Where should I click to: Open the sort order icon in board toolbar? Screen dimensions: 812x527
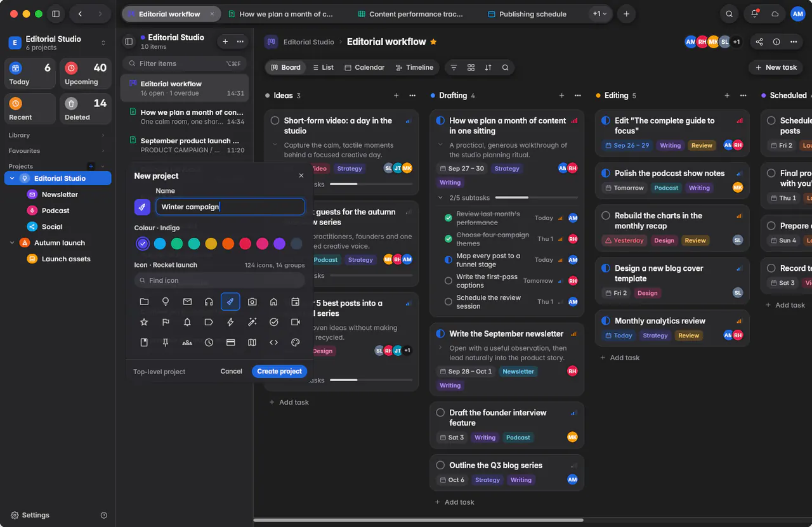click(x=488, y=67)
